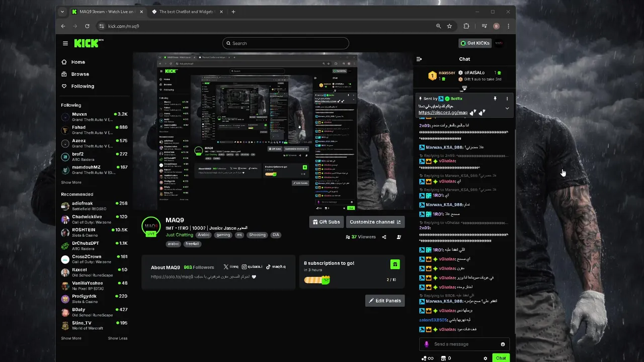This screenshot has height=362, width=644.
Task: Click the green gift icon on subscription goal
Action: pyautogui.click(x=395, y=264)
